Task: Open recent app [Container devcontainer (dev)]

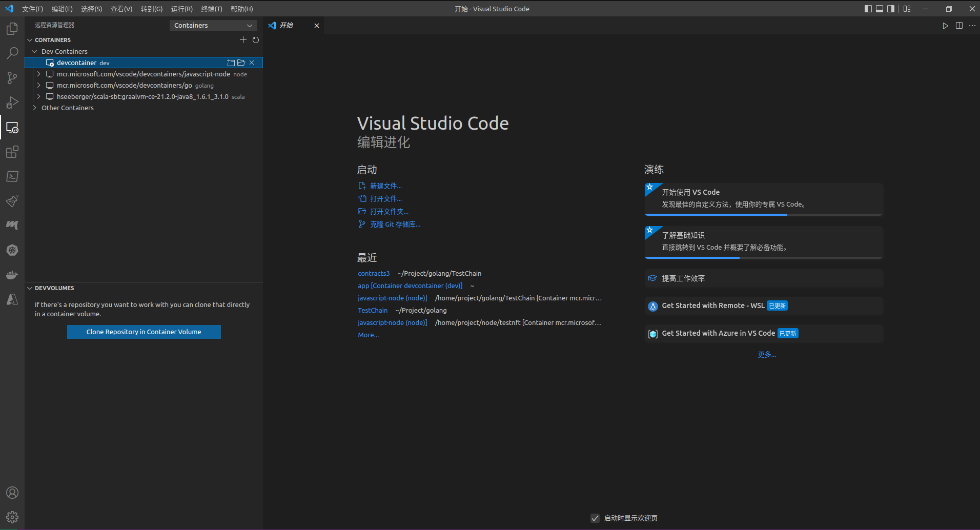Action: point(410,286)
